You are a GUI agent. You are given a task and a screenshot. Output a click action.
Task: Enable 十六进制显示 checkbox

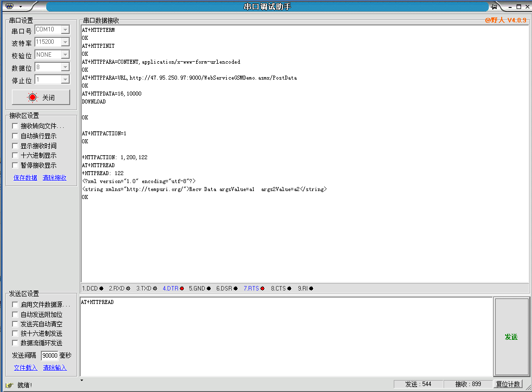(15, 155)
